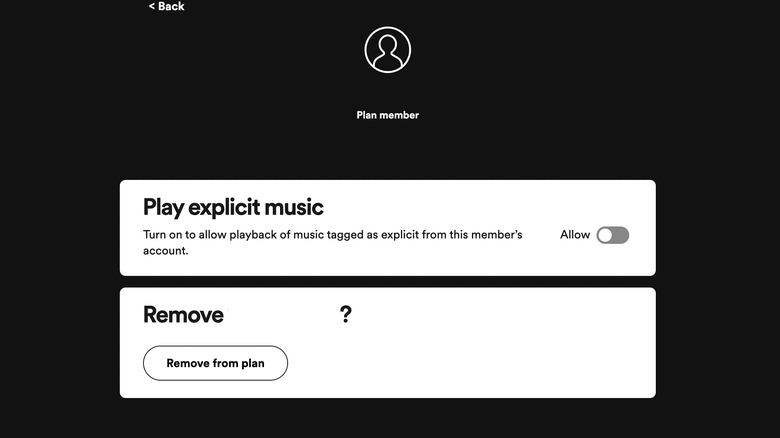Select the Plan member label

pyautogui.click(x=387, y=115)
